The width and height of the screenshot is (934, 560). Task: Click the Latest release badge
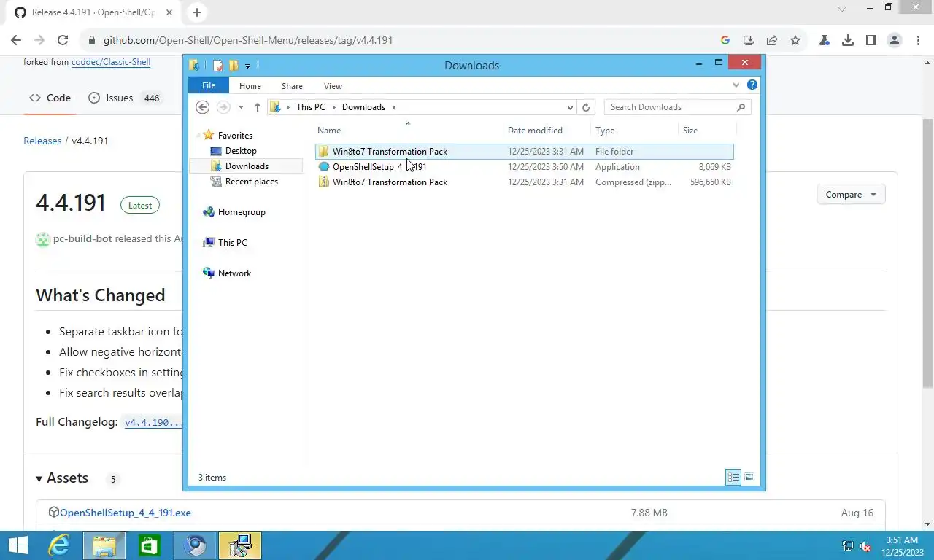[140, 206]
